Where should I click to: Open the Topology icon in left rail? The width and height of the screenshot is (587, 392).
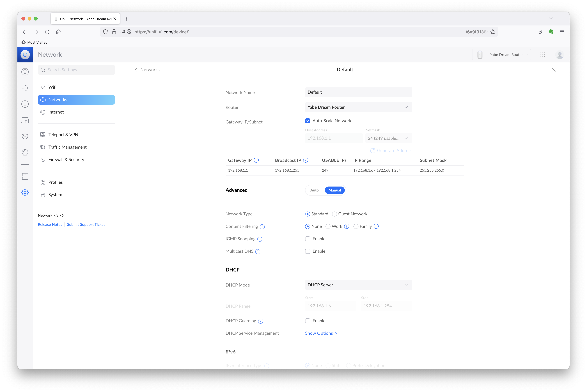25,88
